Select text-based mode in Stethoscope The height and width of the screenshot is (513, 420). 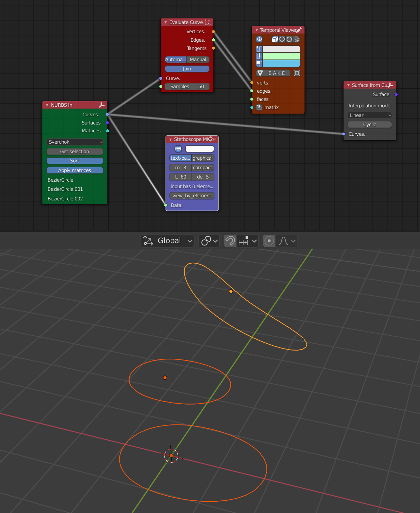click(x=180, y=158)
